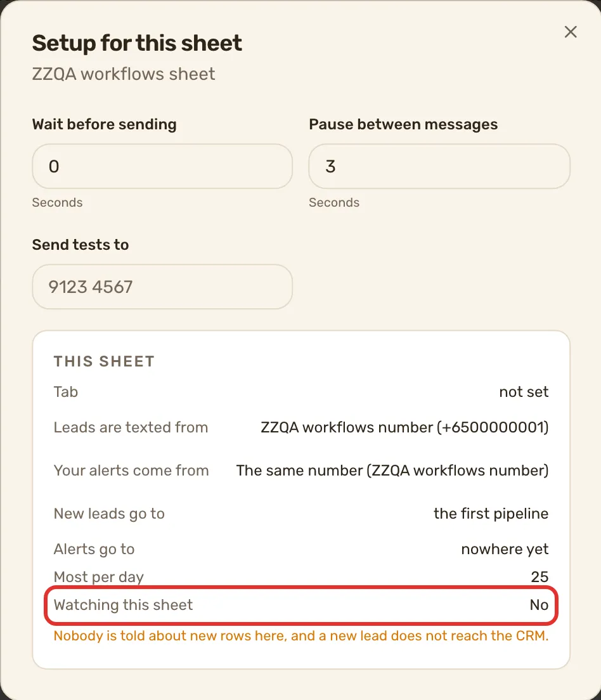Click the orange warning about new rows
Viewport: 601px width, 700px height.
[301, 636]
